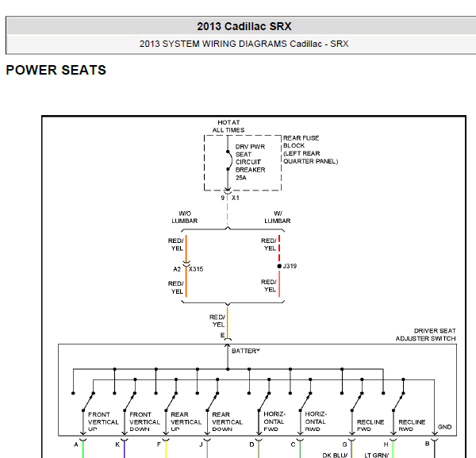Click the J319 splice dot

279,266
